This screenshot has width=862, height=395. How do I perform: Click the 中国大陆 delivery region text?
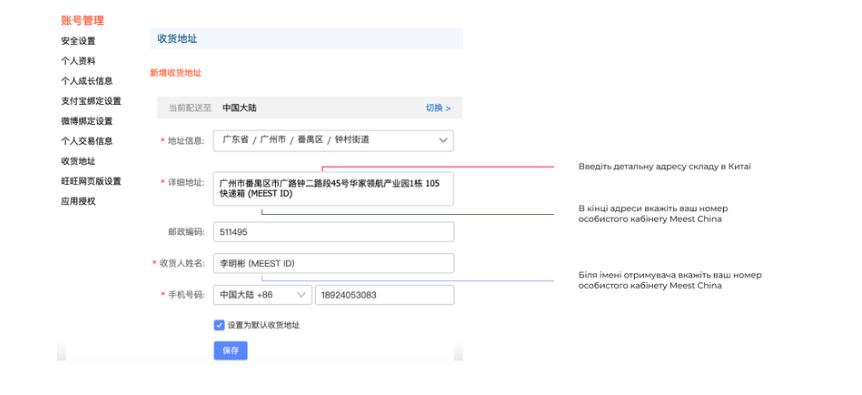[239, 108]
